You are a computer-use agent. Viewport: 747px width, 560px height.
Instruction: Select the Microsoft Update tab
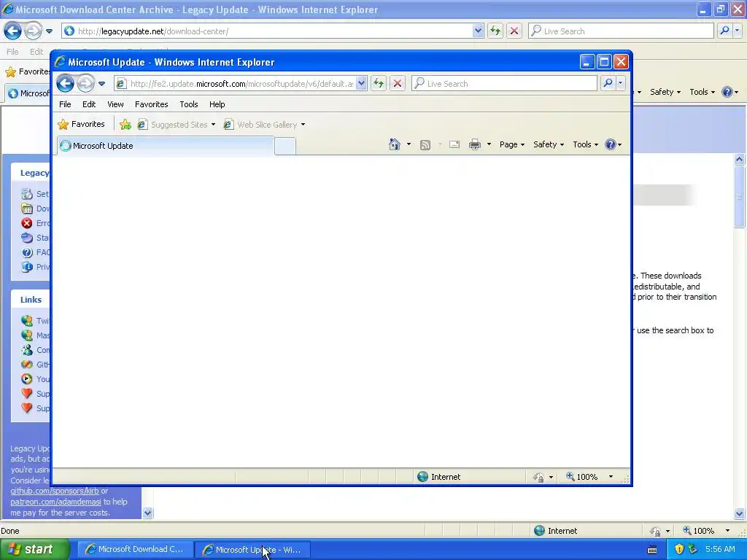click(x=166, y=146)
